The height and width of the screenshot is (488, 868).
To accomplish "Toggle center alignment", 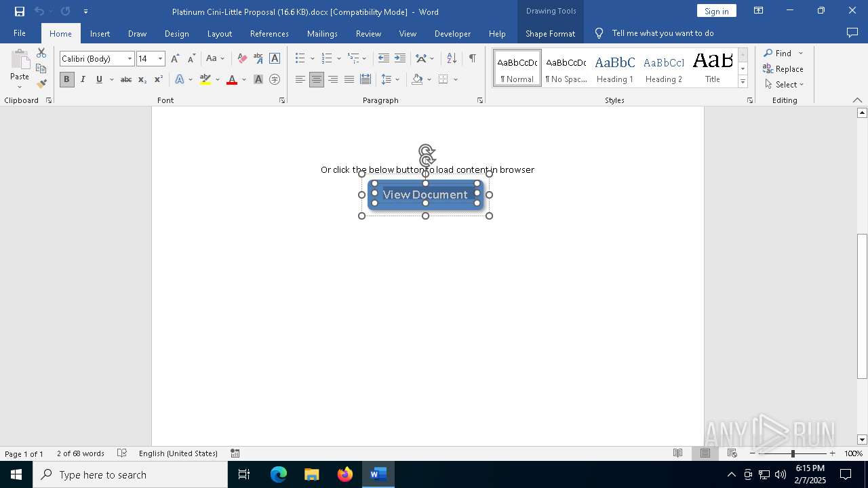I will click(x=317, y=79).
